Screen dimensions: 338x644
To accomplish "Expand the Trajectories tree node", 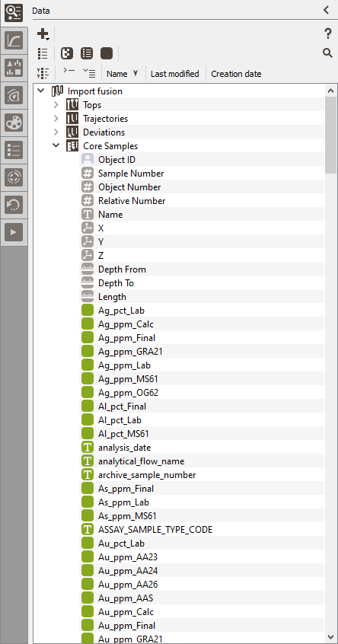I will 56,118.
